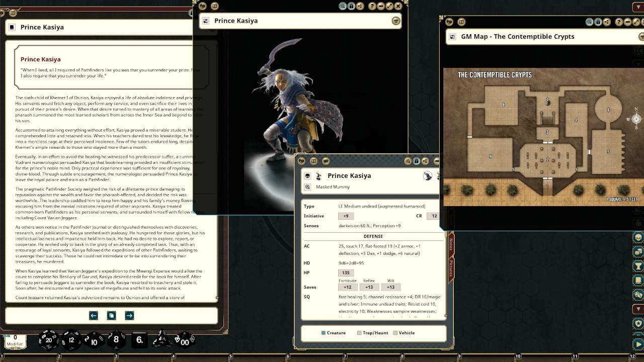Viewport: 644px width, 362px height.
Task: Toggle the lock on the stat block window
Action: point(417,161)
